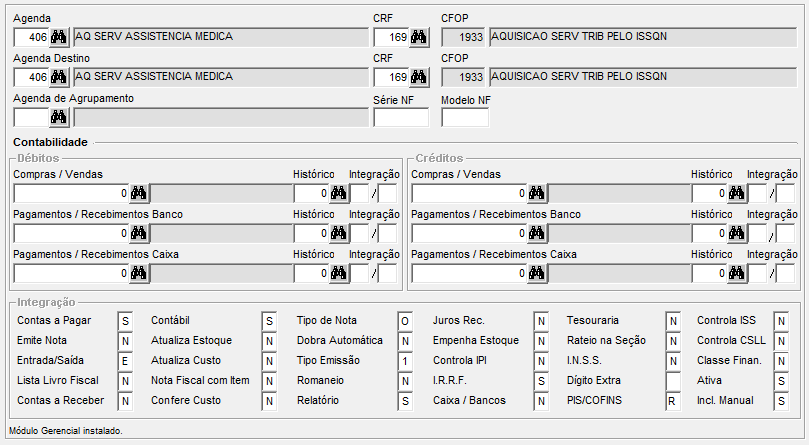Click the Entrada/Saída value field
Image resolution: width=809 pixels, height=445 pixels.
[x=125, y=361]
